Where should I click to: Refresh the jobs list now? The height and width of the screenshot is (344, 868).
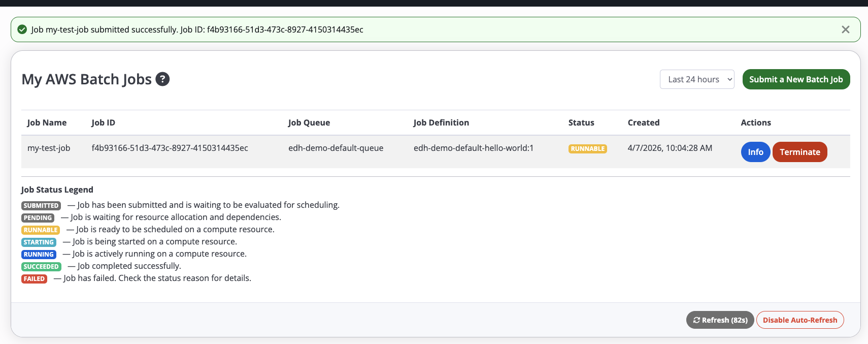tap(720, 320)
